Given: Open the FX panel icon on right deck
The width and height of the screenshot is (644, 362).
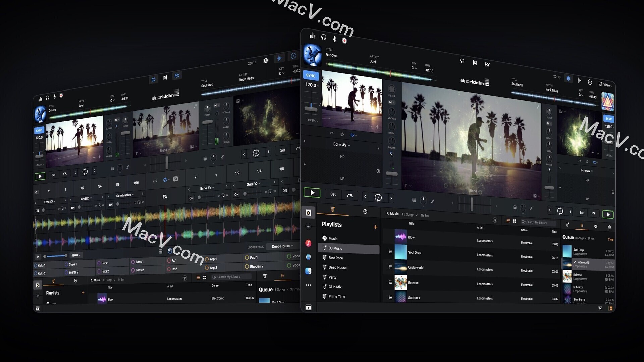Looking at the screenshot, I should click(x=595, y=162).
